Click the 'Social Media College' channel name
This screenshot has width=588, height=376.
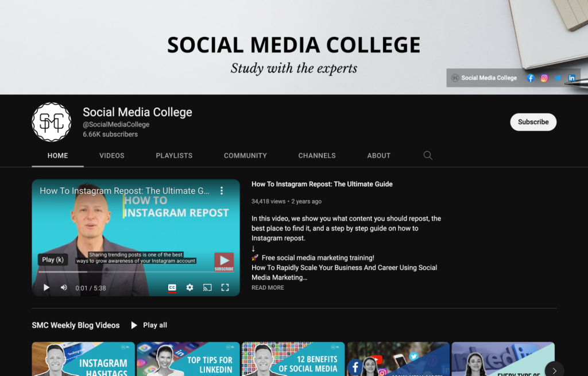click(x=137, y=112)
